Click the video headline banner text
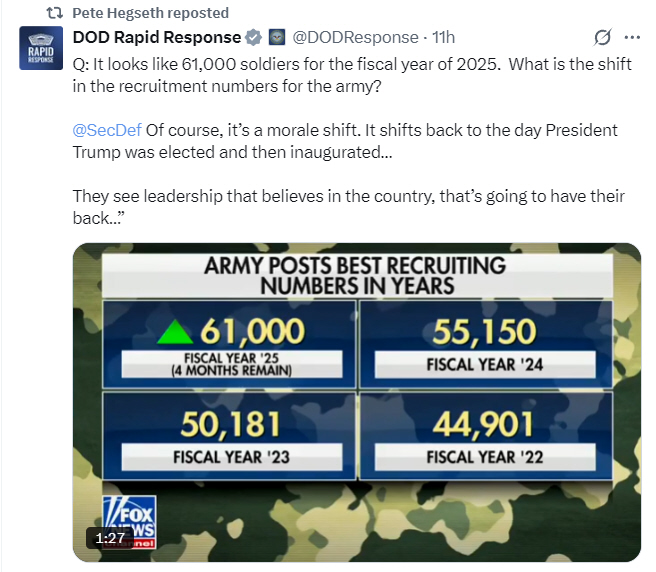 pos(357,276)
